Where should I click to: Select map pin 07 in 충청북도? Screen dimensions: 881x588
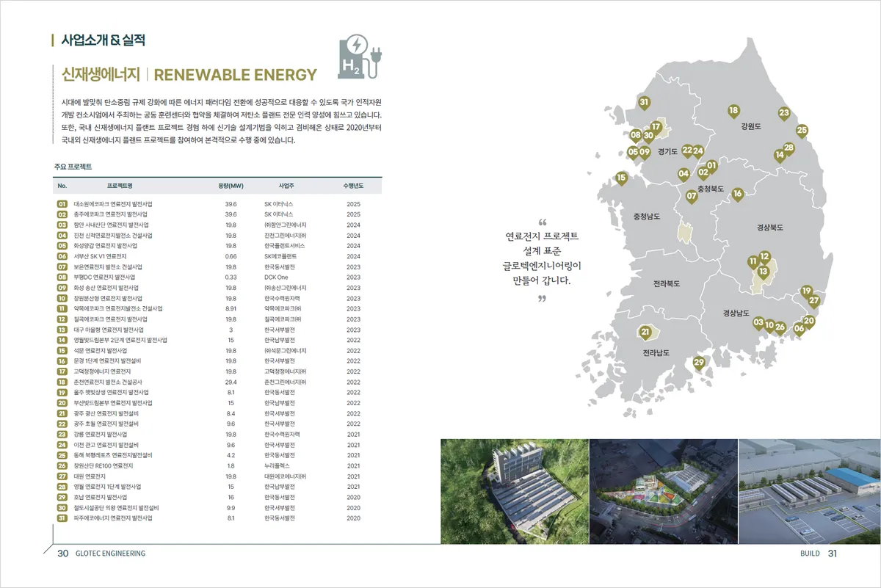(692, 197)
